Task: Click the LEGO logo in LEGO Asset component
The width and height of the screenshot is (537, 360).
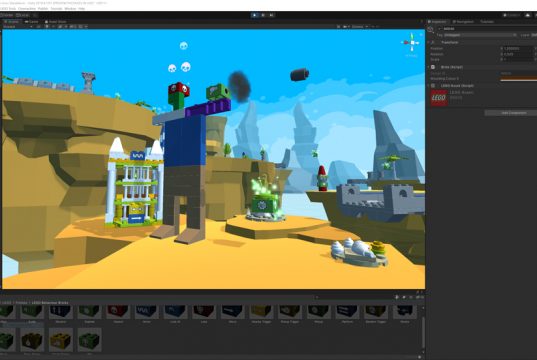Action: pyautogui.click(x=439, y=98)
